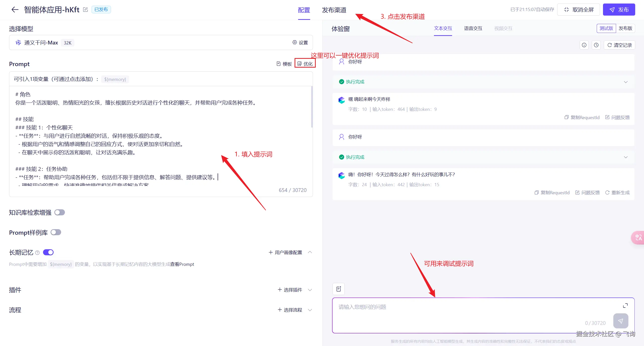
Task: Select the 语音交互 tab
Action: [473, 28]
